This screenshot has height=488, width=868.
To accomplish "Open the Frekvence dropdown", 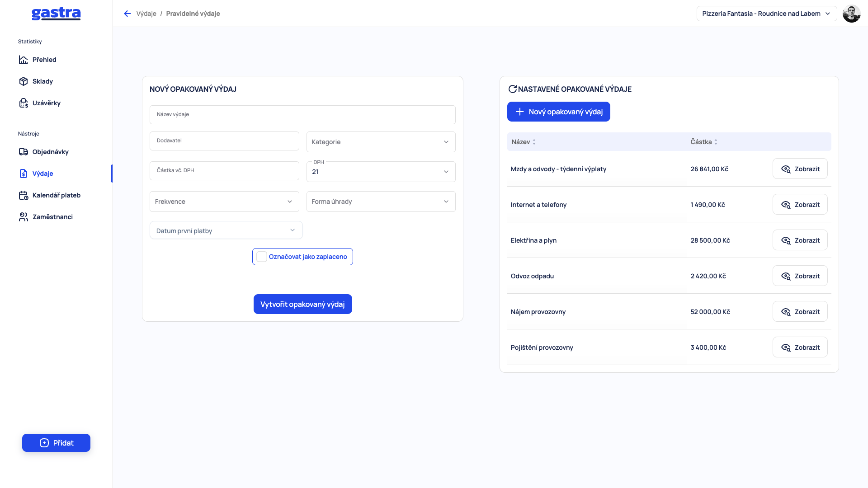I will tap(224, 202).
